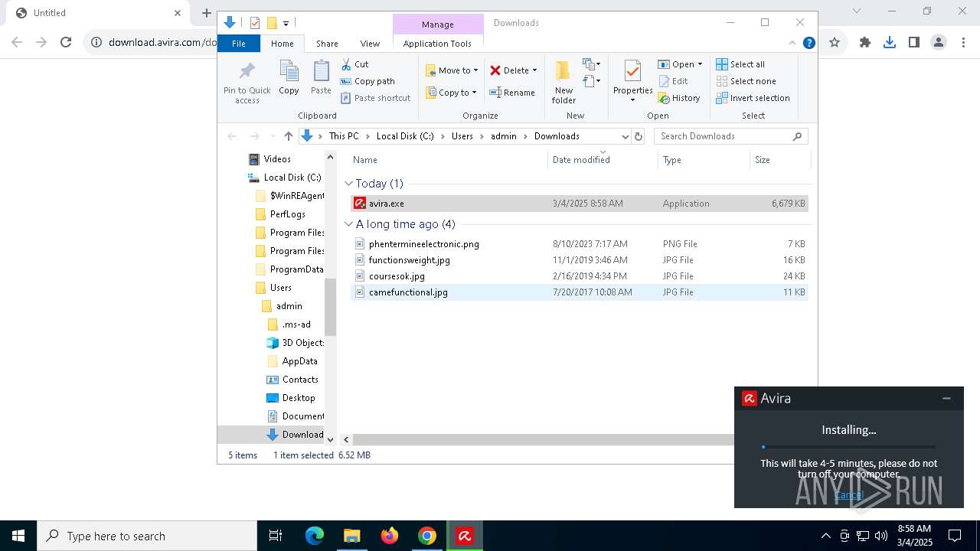Image resolution: width=980 pixels, height=551 pixels.
Task: Open Explorer Help question mark icon
Action: click(x=808, y=43)
